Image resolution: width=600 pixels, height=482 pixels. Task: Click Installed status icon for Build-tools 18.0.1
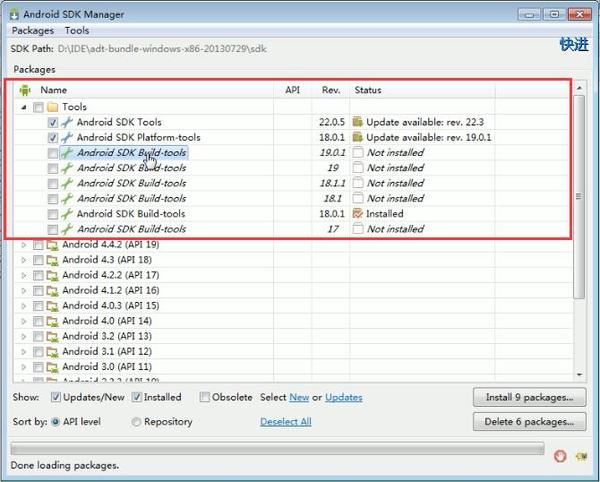[358, 214]
